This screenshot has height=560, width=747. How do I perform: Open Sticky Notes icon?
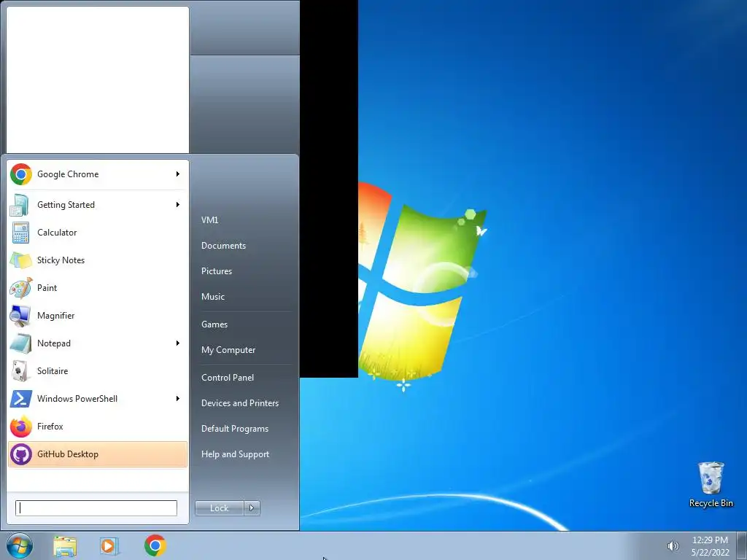pyautogui.click(x=20, y=260)
